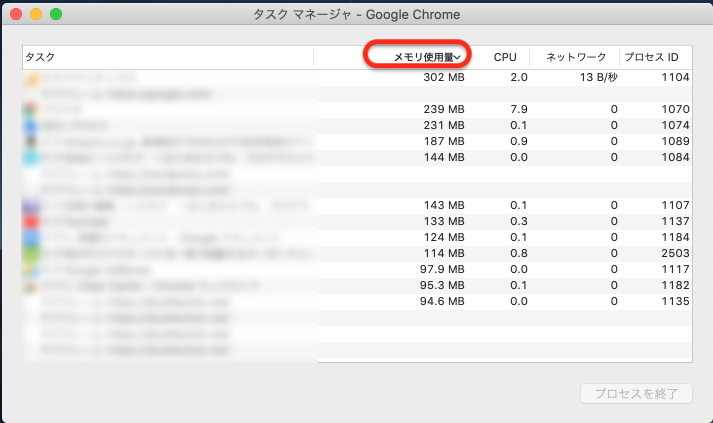Click CPU value 0.9

[519, 141]
